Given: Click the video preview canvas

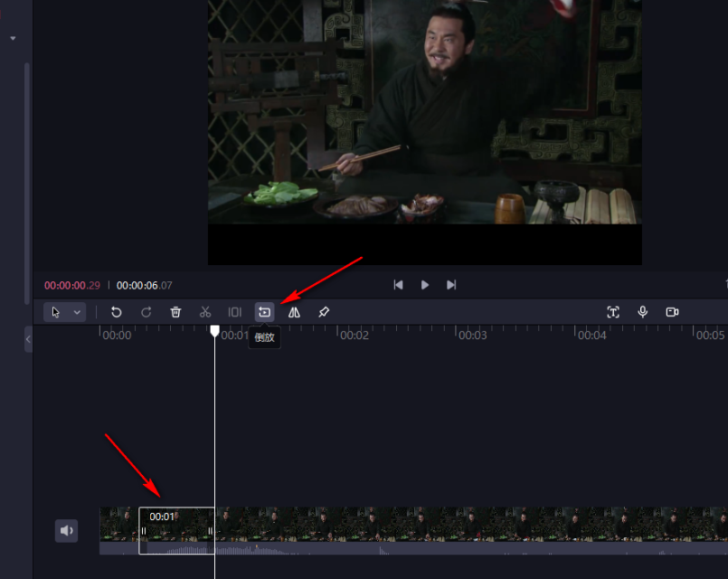Looking at the screenshot, I should (x=425, y=132).
